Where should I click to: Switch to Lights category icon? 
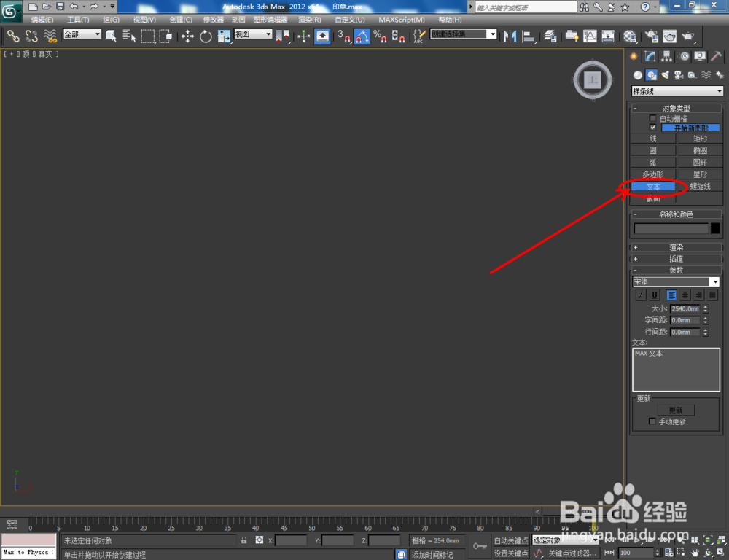point(666,75)
